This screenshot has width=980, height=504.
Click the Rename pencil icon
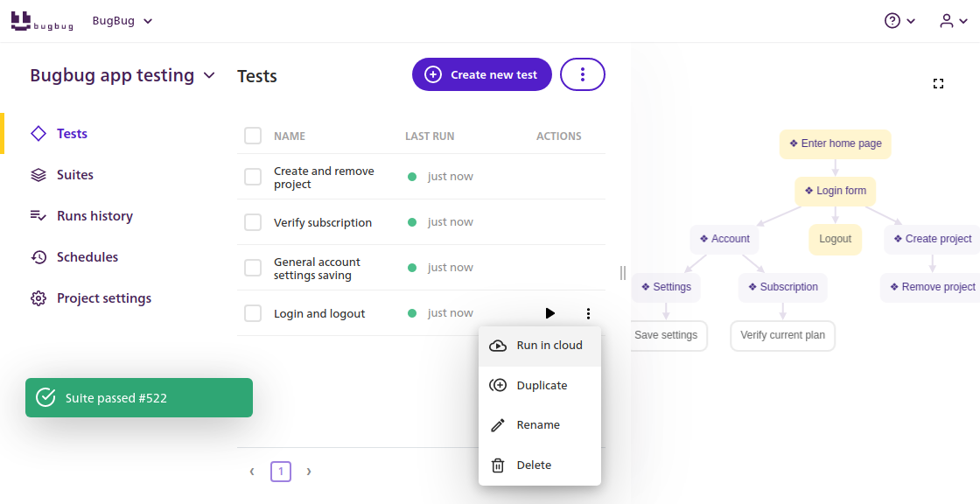click(x=498, y=425)
